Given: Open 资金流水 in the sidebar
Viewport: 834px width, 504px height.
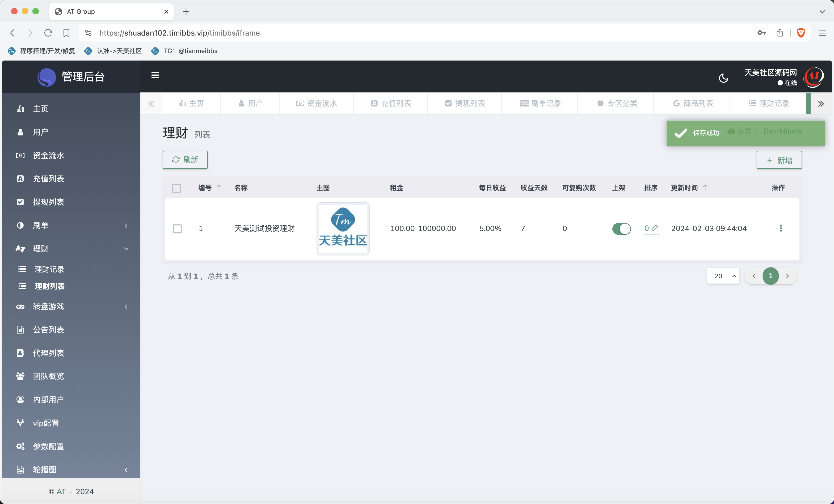Looking at the screenshot, I should [71, 155].
